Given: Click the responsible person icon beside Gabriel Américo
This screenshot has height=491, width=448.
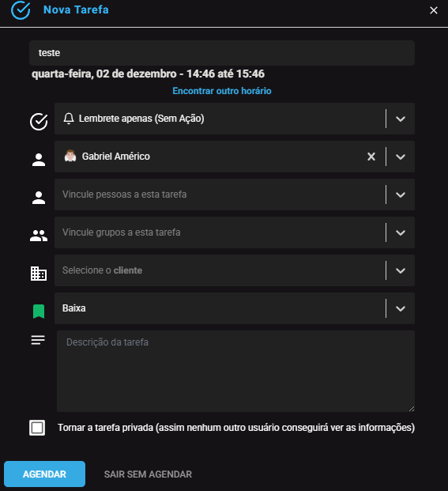Looking at the screenshot, I should click(x=39, y=160).
